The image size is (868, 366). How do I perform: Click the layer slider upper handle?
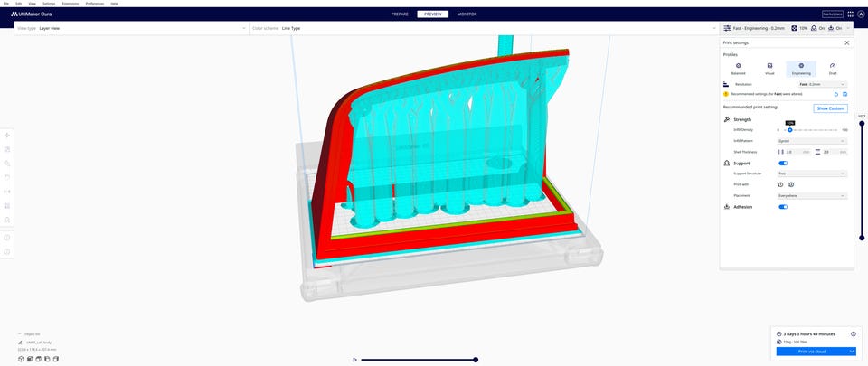(x=862, y=123)
